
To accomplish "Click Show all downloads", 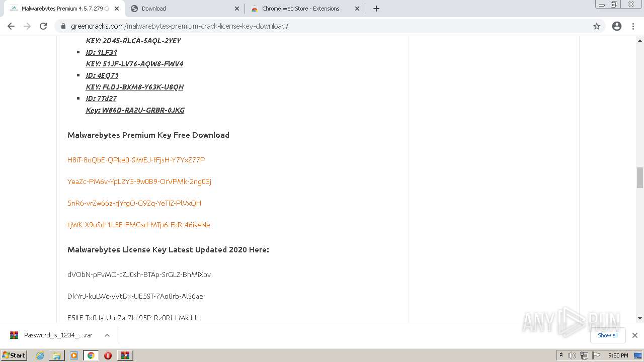I will [607, 335].
